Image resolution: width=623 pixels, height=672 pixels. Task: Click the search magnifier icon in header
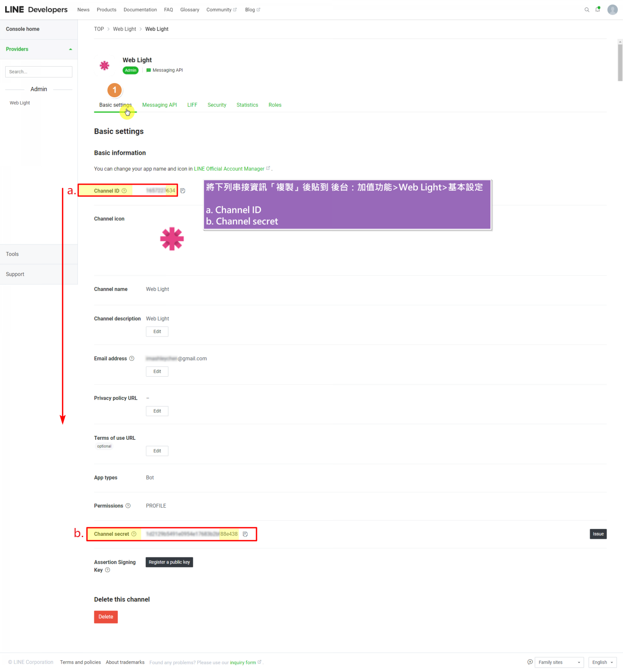coord(587,10)
